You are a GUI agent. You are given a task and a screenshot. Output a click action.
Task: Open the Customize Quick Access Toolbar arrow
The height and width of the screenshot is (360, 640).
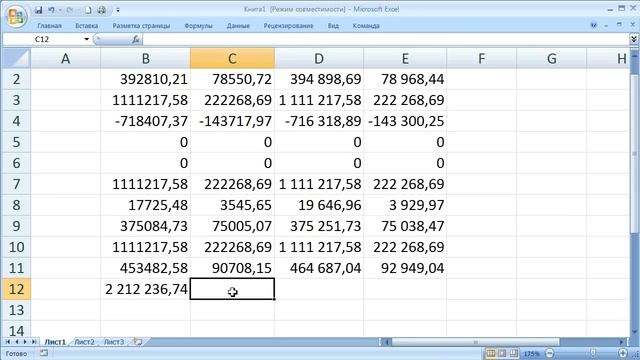coord(118,10)
